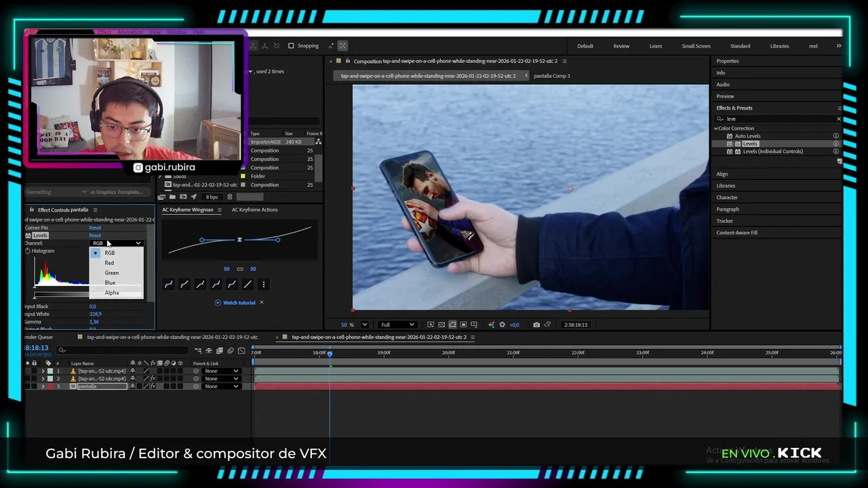Click the timeline layer search field
This screenshot has width=868, height=488.
(x=122, y=350)
